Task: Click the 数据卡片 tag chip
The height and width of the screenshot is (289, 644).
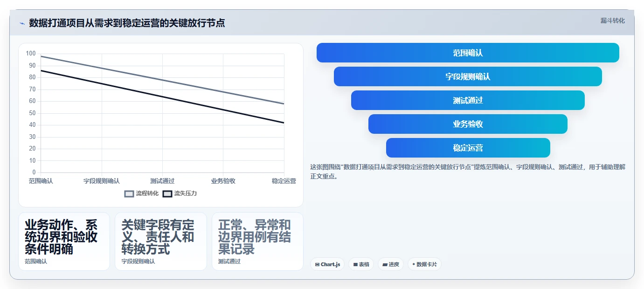Action: tap(424, 264)
